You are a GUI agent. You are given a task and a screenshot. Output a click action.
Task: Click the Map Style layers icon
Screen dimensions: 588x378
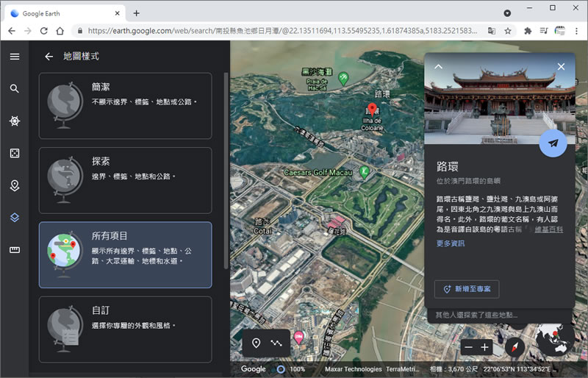[15, 218]
